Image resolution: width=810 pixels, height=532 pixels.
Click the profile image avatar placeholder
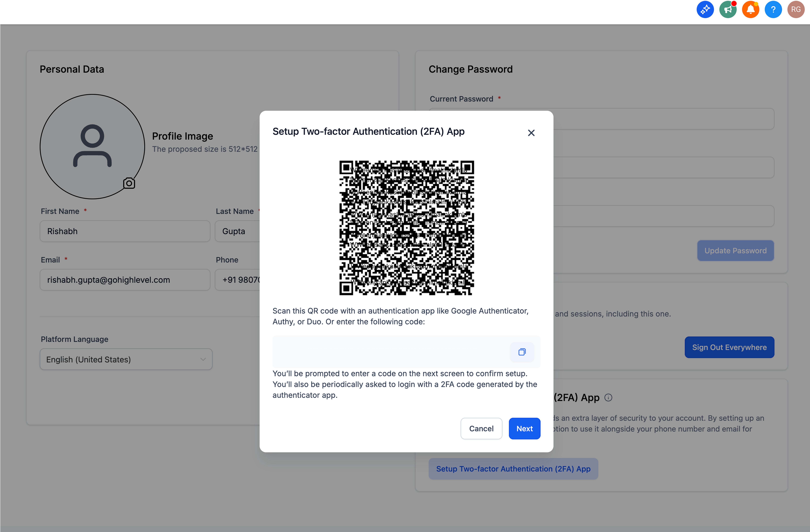tap(92, 147)
